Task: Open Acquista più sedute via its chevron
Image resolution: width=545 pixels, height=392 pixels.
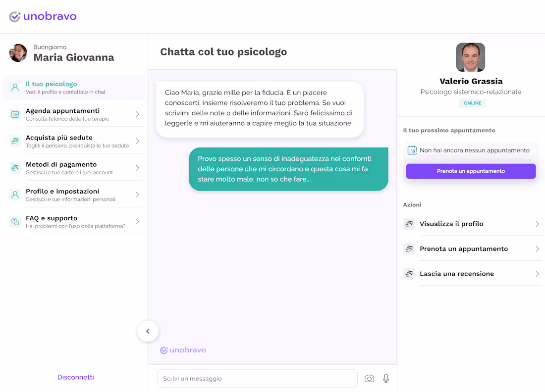Action: (x=137, y=141)
